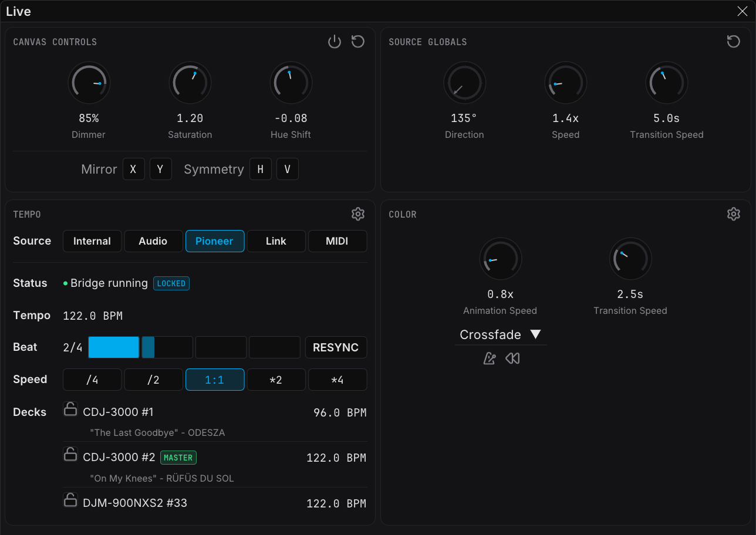
Task: Set speed to *4
Action: (x=338, y=380)
